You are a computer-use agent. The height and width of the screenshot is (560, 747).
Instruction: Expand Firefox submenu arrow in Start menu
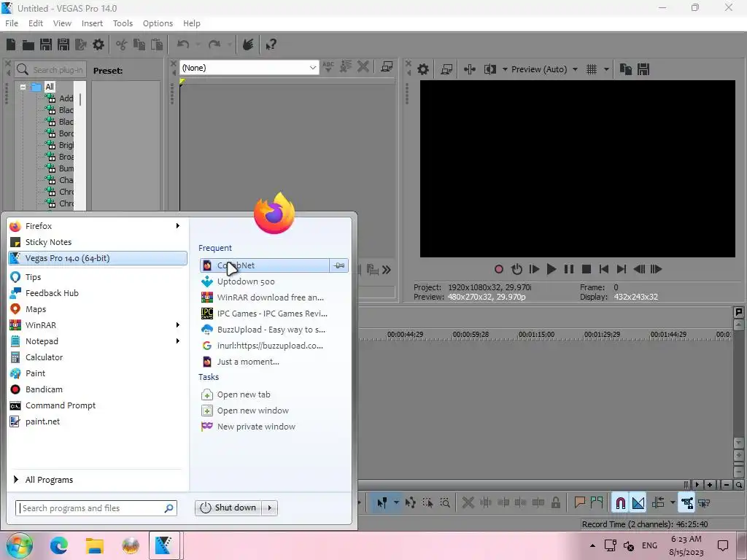coord(178,226)
